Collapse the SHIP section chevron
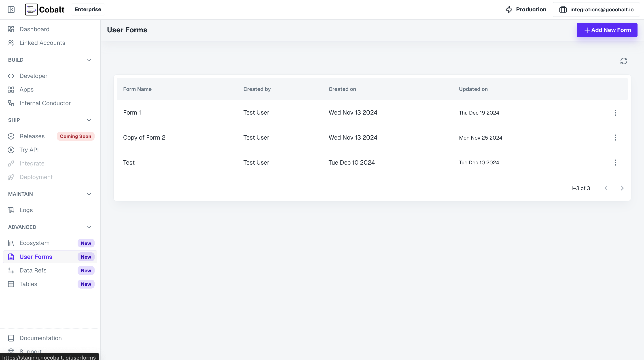 [89, 120]
